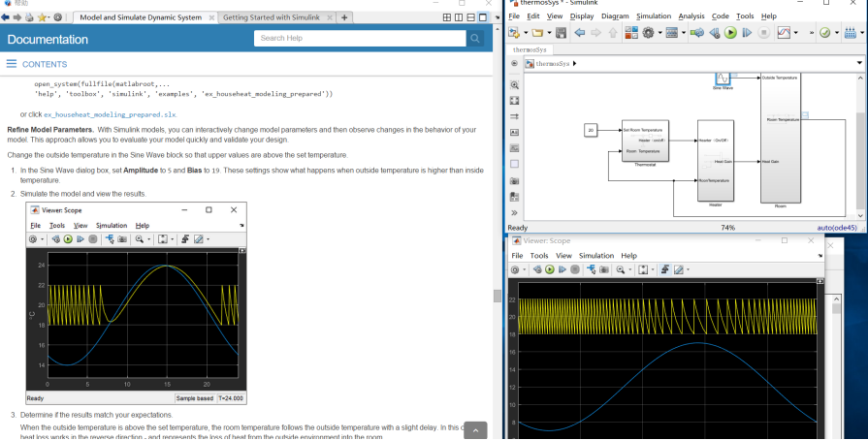Expand the Data Inspector dropdown arrow
This screenshot has height=440, width=868.
tap(797, 32)
